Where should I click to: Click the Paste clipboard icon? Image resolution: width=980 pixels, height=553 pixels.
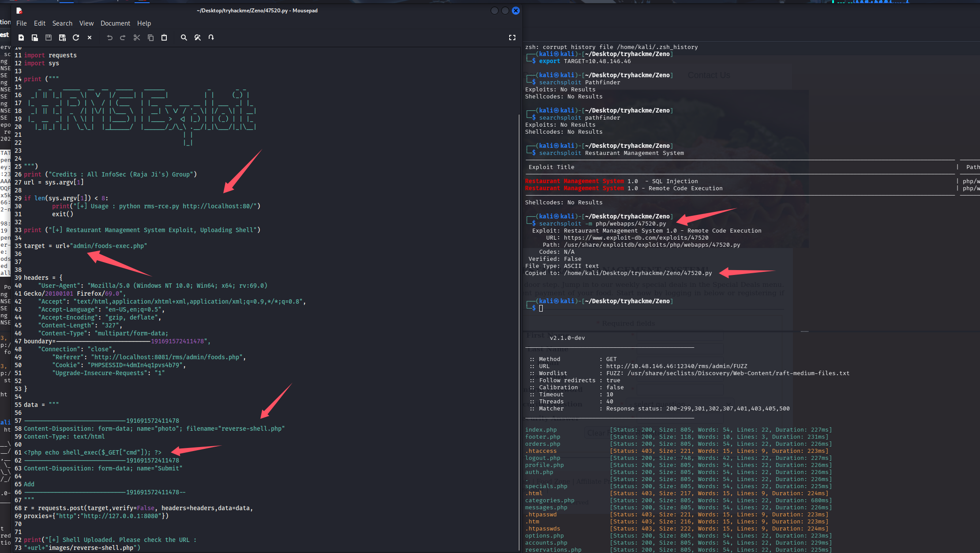pos(164,38)
